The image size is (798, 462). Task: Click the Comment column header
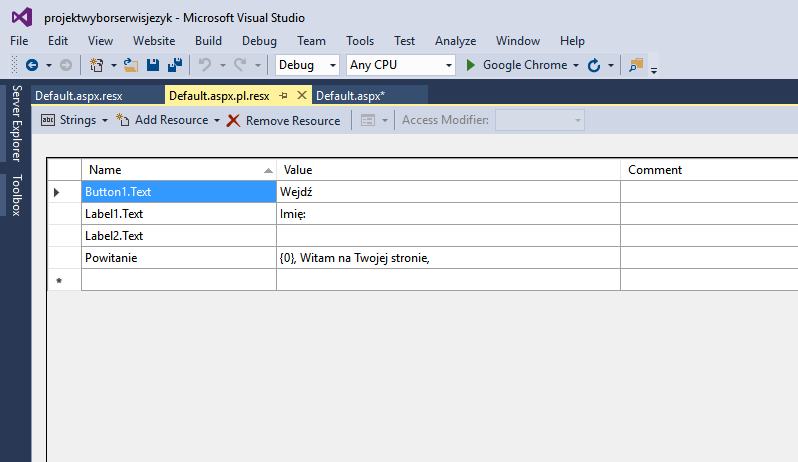709,170
